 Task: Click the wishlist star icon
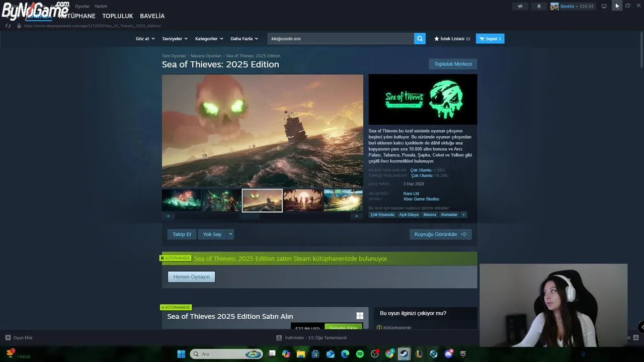pyautogui.click(x=437, y=39)
